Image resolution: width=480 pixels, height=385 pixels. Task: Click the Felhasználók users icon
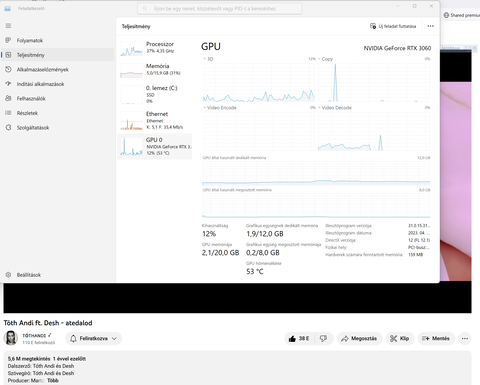8,98
